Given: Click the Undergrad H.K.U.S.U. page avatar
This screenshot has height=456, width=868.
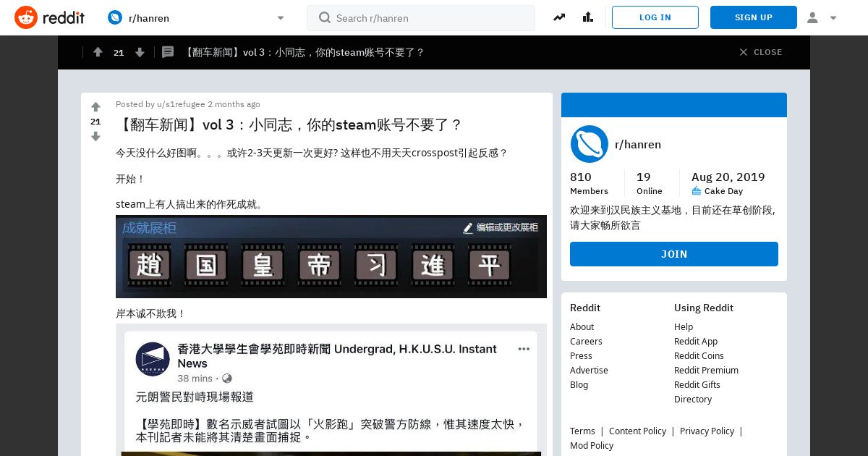Looking at the screenshot, I should tap(153, 359).
